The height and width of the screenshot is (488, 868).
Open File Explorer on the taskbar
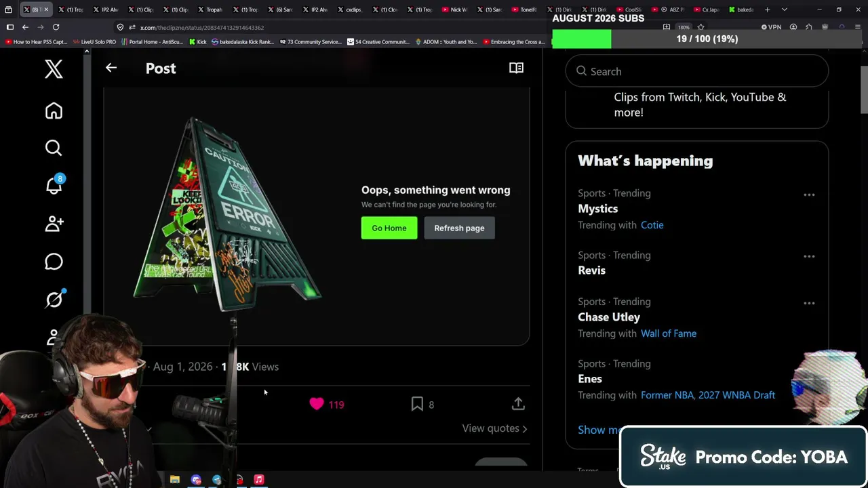(174, 480)
